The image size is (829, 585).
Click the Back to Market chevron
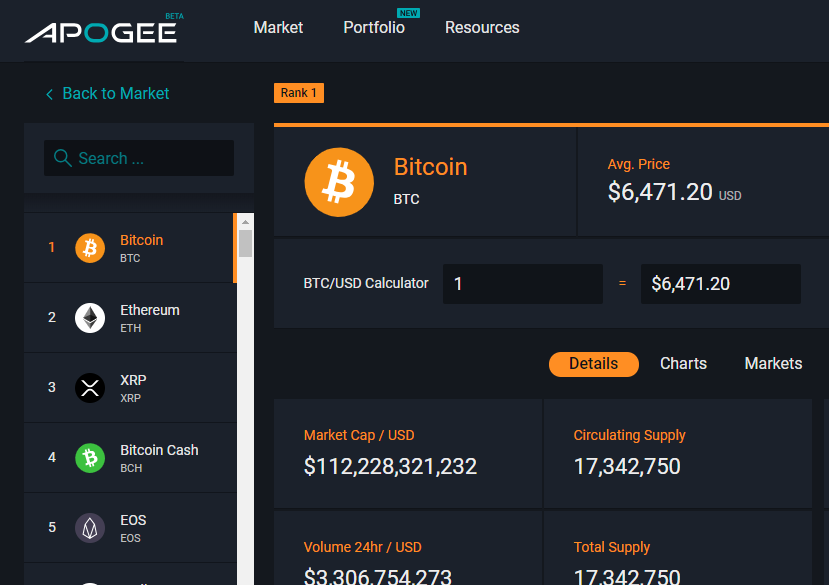point(49,95)
